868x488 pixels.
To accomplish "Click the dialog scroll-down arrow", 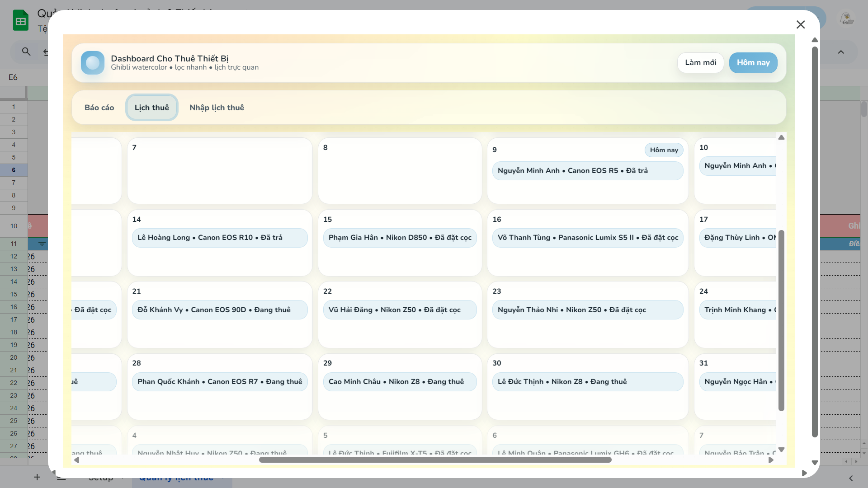I will [815, 463].
